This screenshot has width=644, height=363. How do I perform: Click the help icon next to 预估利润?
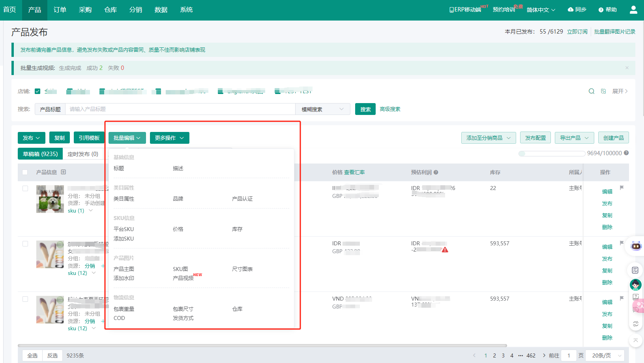click(436, 172)
